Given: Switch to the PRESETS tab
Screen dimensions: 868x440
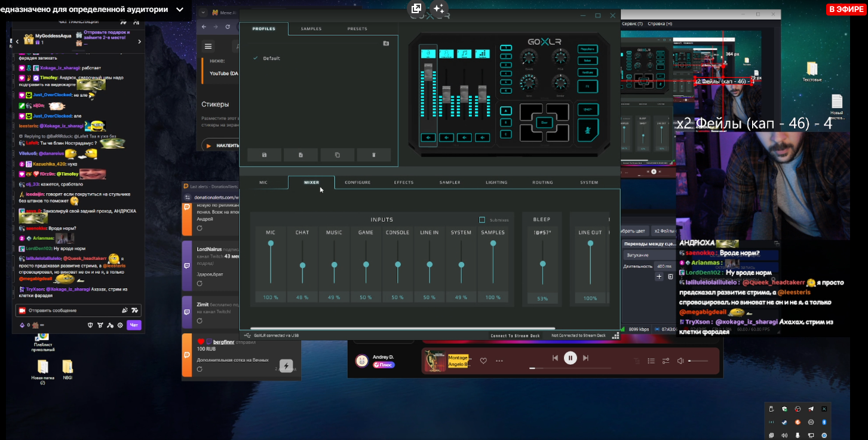Looking at the screenshot, I should pos(357,29).
